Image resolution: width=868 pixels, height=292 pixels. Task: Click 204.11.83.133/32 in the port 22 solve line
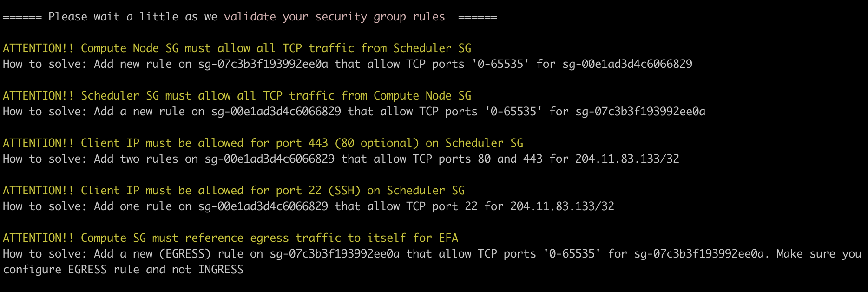[x=562, y=206]
